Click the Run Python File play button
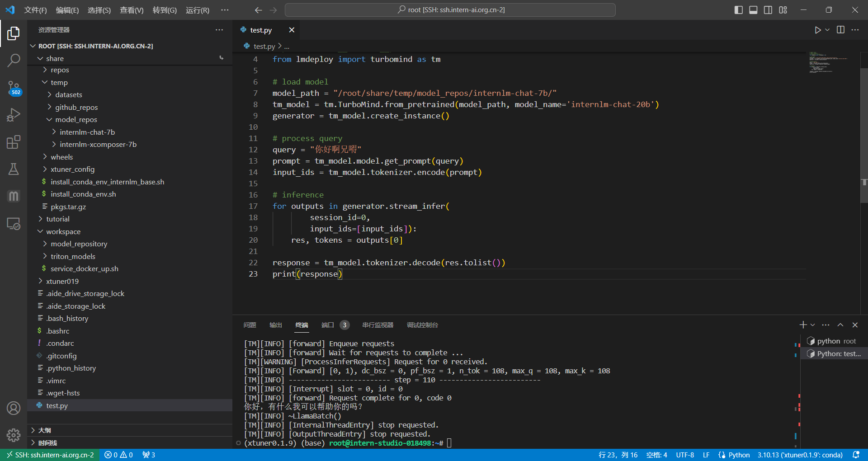Screen dimensions: 868x461 click(817, 30)
